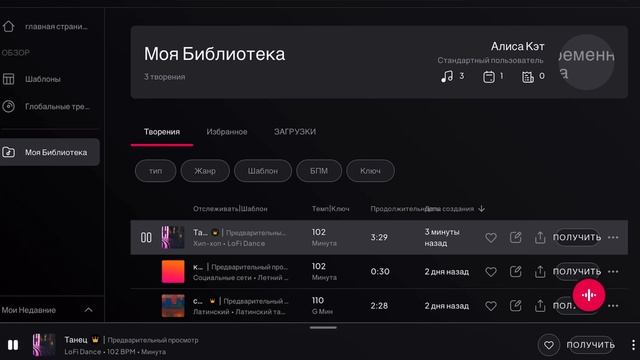640x360 pixels.
Task: Sort by Дата создания arrow
Action: (482, 209)
